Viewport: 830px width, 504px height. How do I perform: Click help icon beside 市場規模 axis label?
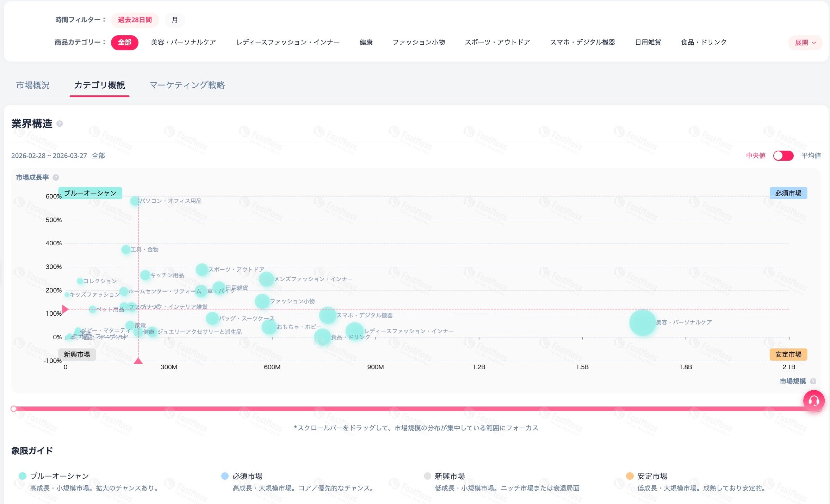point(813,381)
